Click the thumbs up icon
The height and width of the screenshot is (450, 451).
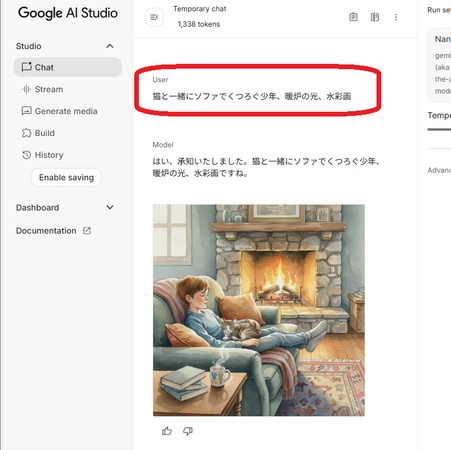167,431
